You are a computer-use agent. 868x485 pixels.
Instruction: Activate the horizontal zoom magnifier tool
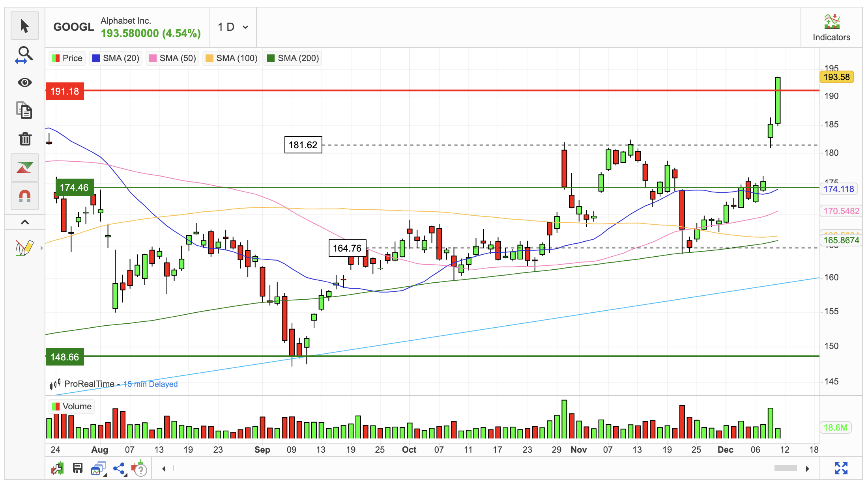coord(25,55)
